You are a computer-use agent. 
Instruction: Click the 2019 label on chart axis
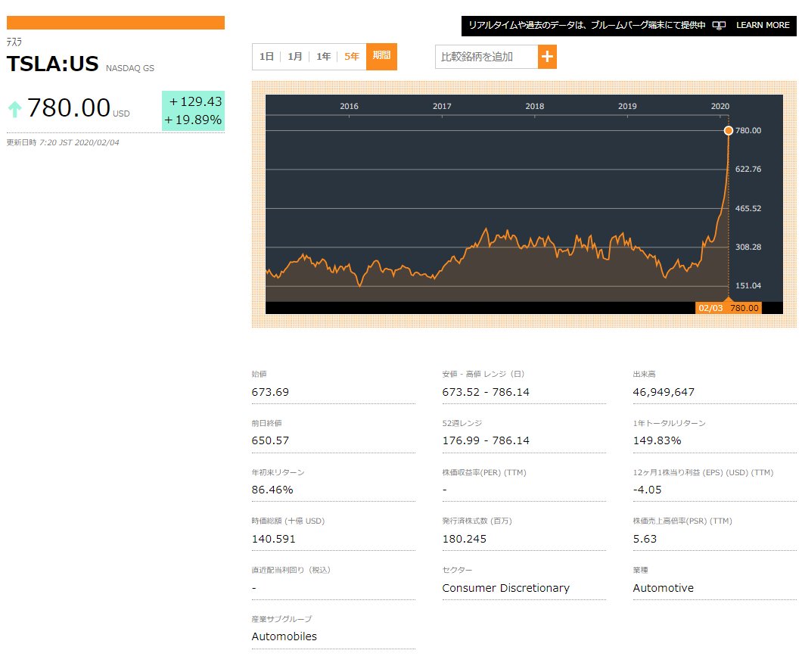click(x=627, y=106)
